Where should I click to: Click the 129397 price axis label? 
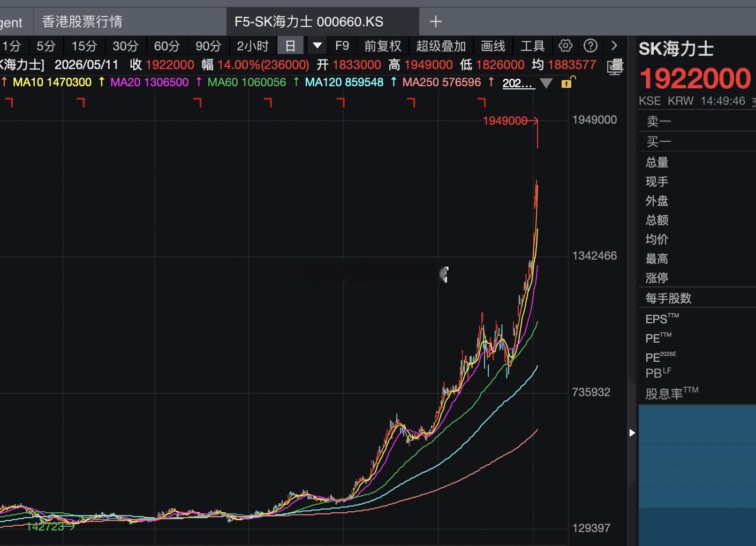click(x=591, y=528)
